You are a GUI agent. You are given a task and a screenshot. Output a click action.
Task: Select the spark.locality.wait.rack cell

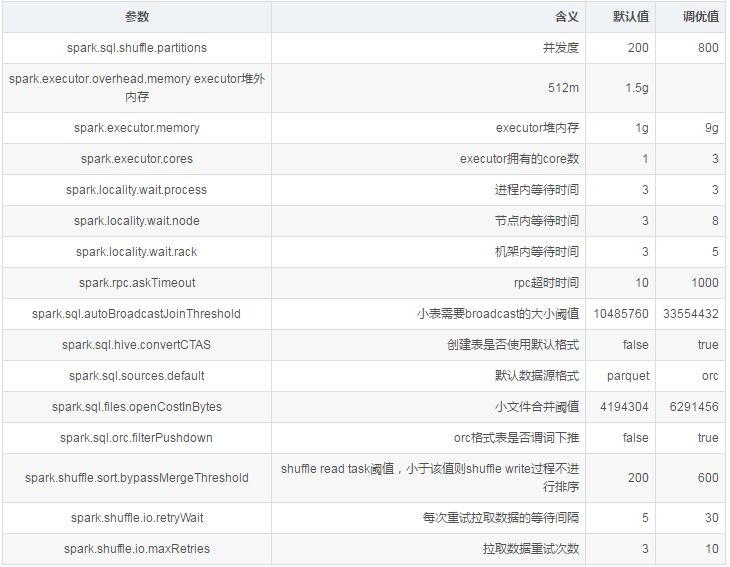[136, 252]
